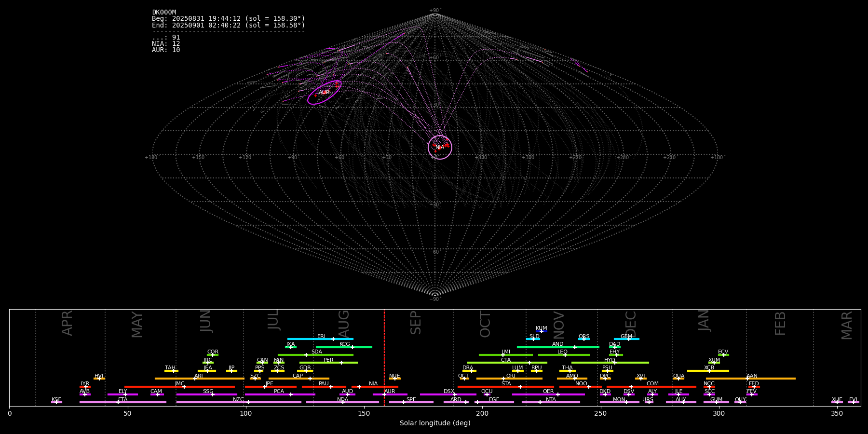
Task: Click the ETA shower label
Action: [123, 400]
